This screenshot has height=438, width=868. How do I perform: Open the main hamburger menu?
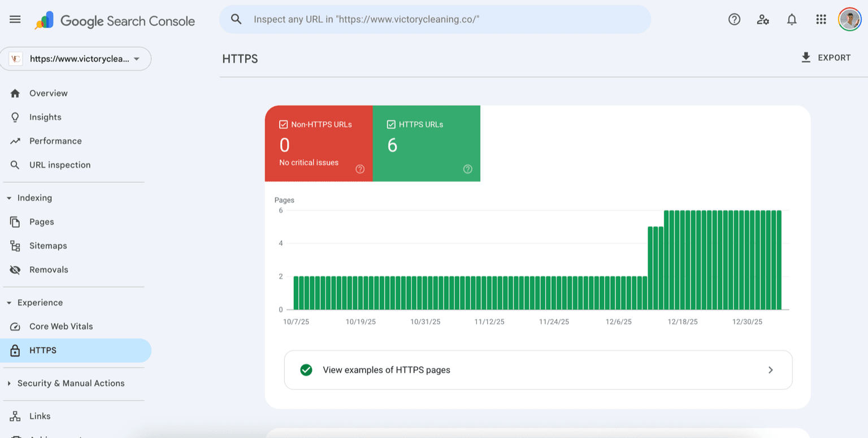point(15,19)
